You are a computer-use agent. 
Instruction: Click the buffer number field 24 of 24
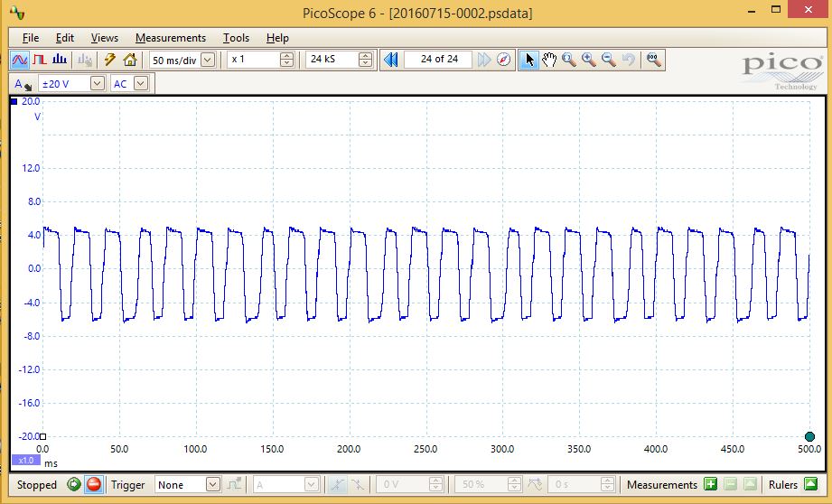pyautogui.click(x=438, y=60)
